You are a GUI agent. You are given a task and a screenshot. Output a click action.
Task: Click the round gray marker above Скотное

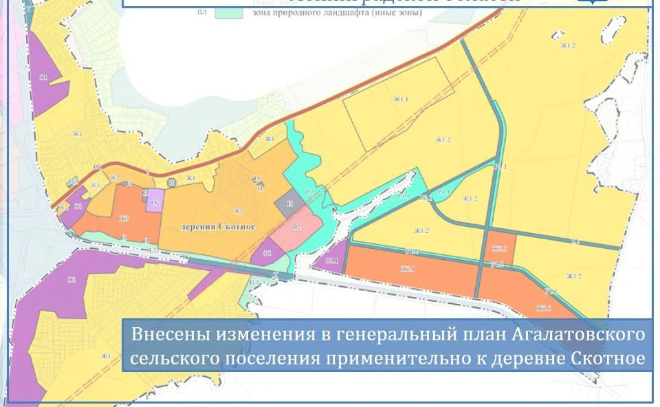coord(171,183)
